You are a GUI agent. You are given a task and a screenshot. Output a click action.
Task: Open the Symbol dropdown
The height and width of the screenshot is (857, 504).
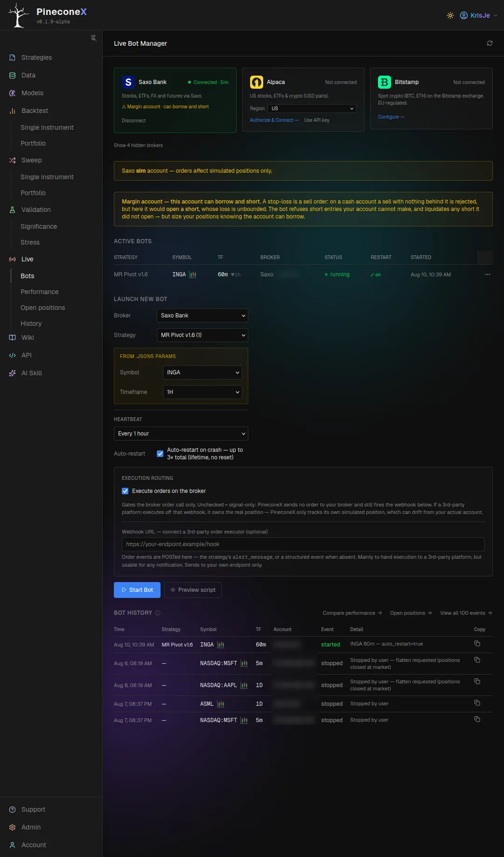click(202, 372)
